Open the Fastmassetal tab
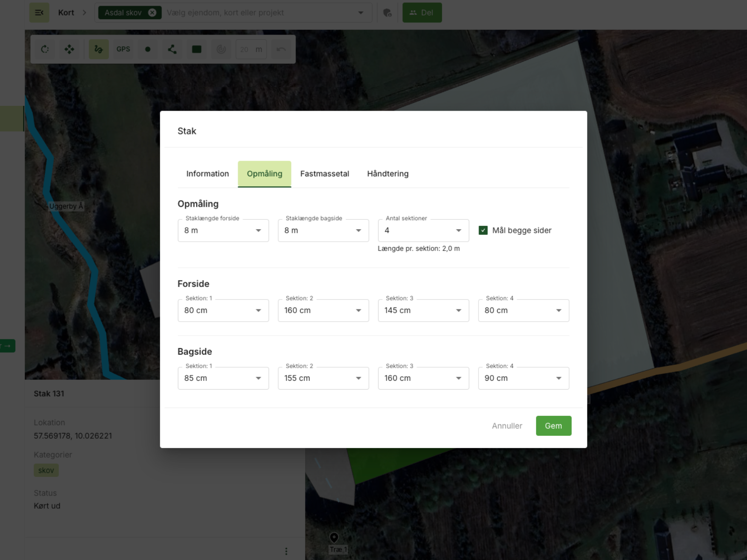Image resolution: width=747 pixels, height=560 pixels. click(x=324, y=174)
